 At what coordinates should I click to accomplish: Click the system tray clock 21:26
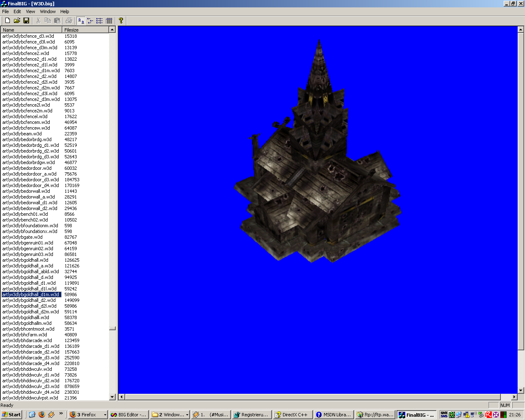515,415
